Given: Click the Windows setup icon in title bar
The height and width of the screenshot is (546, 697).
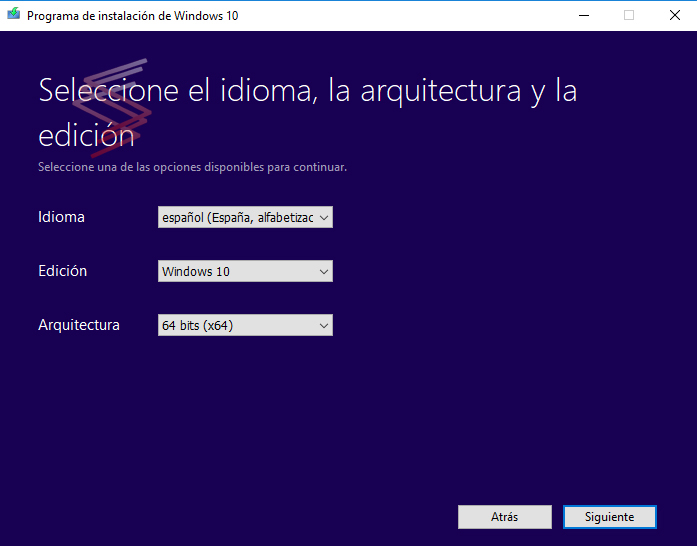Looking at the screenshot, I should 14,14.
